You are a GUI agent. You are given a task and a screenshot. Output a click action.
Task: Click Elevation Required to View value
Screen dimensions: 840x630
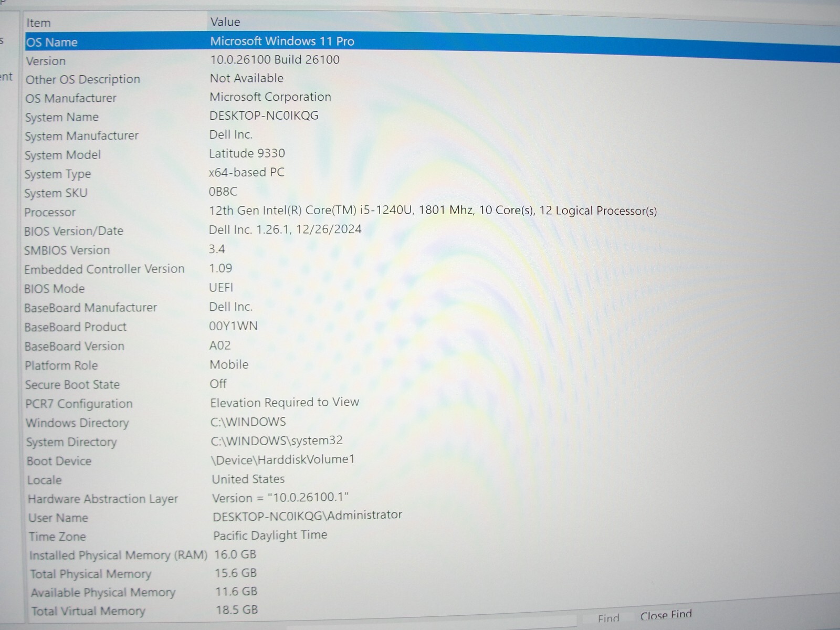[x=285, y=403]
